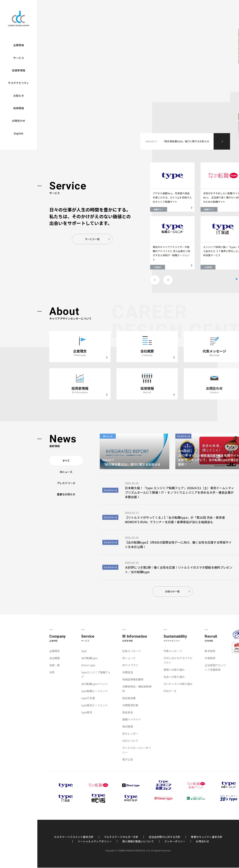This screenshot has height=868, width=239.
Task: Open the 企業情報 sidebar menu item
Action: pyautogui.click(x=18, y=45)
